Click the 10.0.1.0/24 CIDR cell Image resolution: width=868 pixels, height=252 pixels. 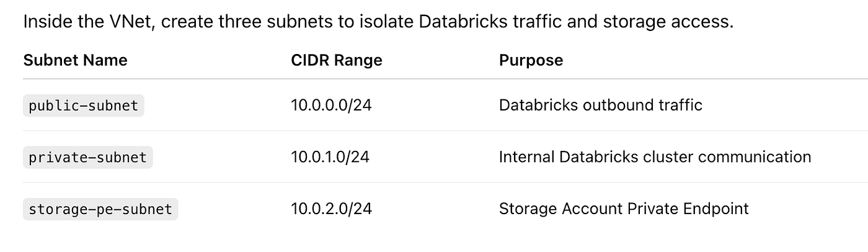coord(330,157)
